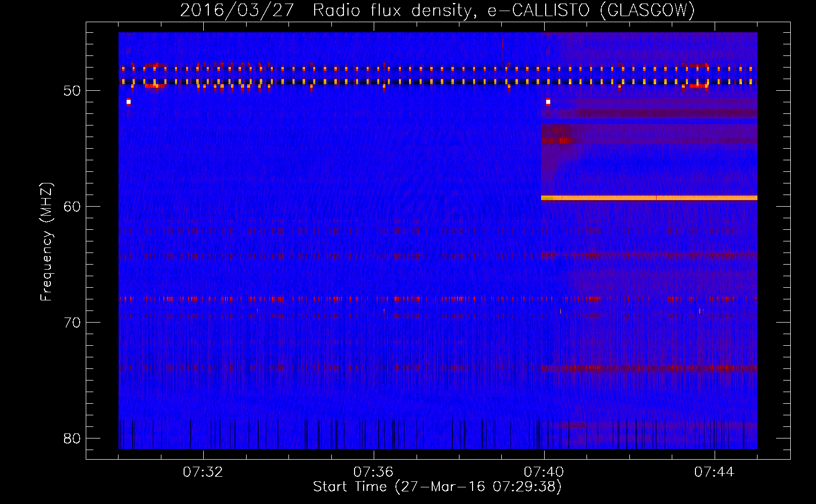Click the 'e-CALLISTO (GLASGOW)' title text

(591, 11)
